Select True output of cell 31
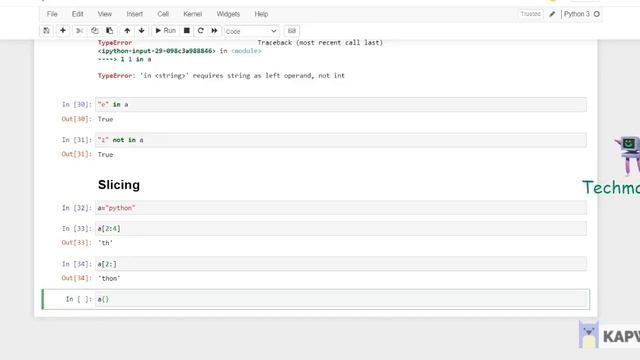Viewport: 640px width, 360px height. (x=105, y=155)
